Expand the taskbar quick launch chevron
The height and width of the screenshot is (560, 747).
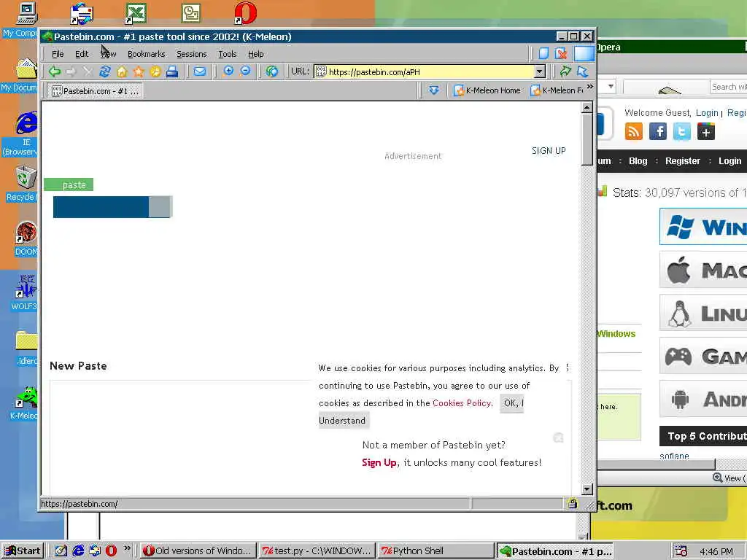pos(127,548)
